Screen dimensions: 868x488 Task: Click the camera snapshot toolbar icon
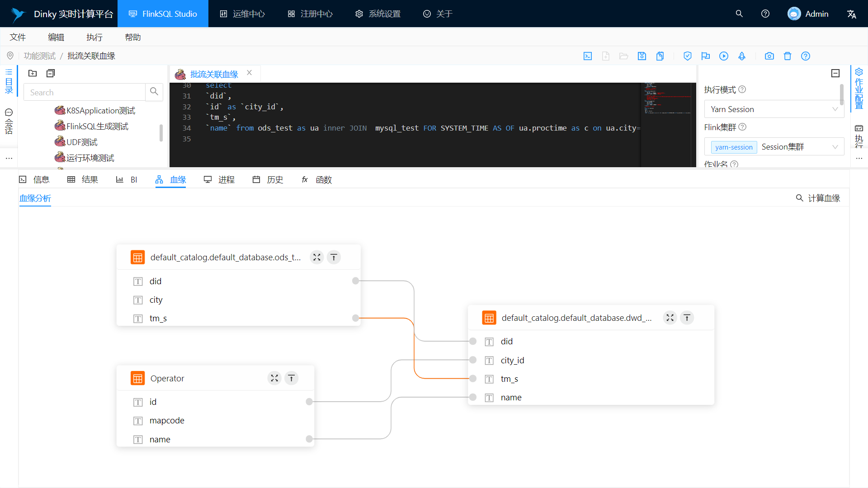pyautogui.click(x=769, y=56)
